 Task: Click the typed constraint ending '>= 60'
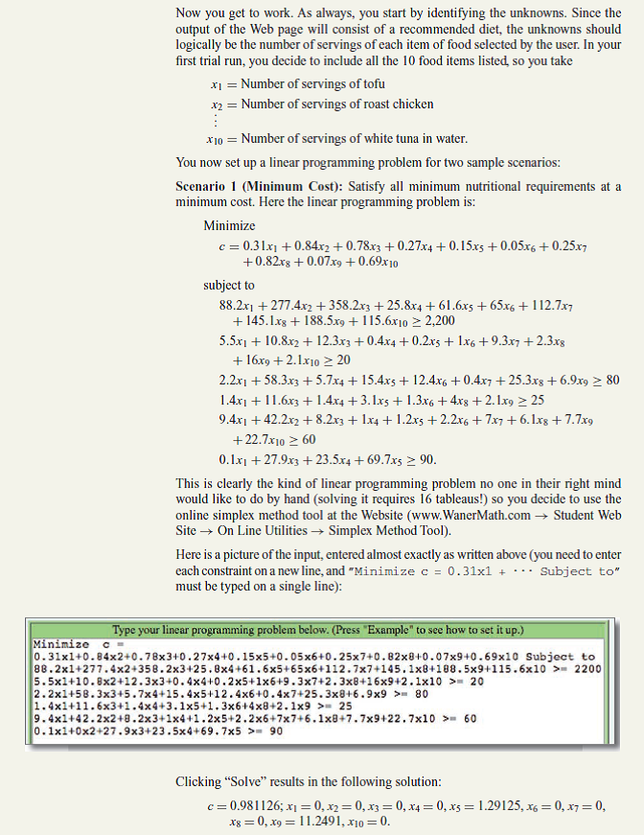coord(255,719)
